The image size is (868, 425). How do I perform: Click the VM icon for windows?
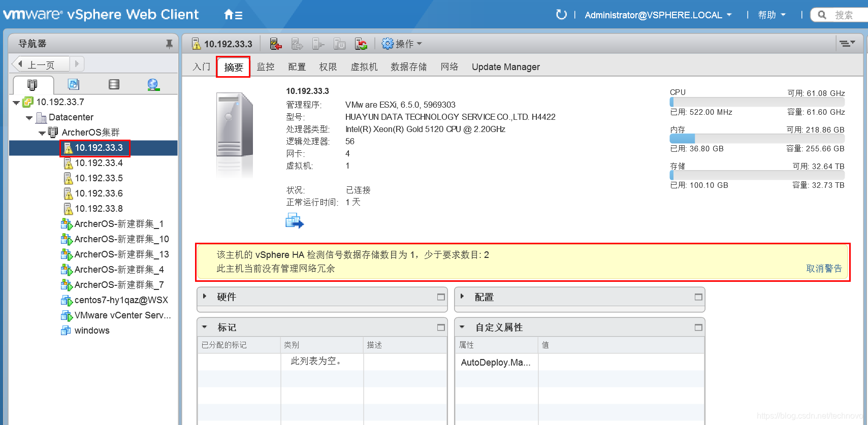coord(66,331)
